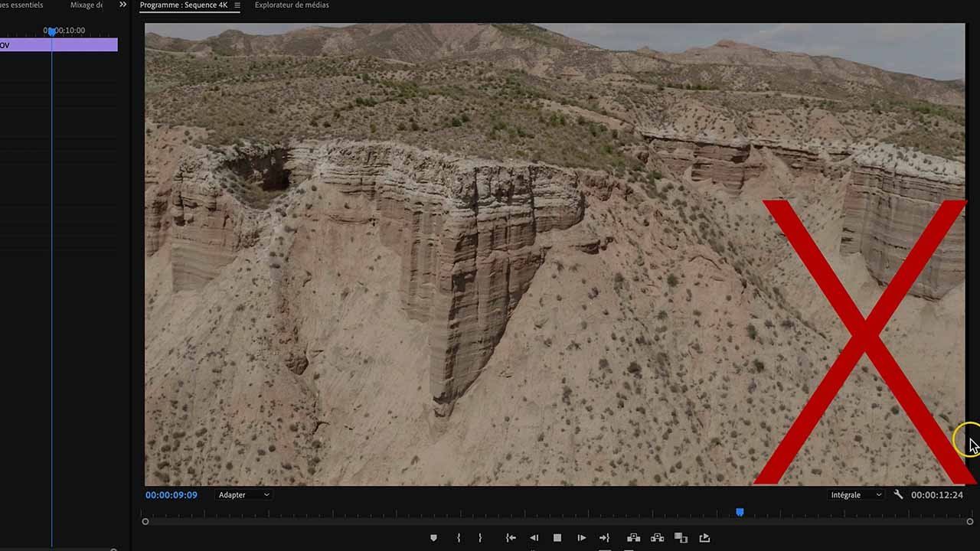This screenshot has width=980, height=551.
Task: Go to In point
Action: click(511, 538)
